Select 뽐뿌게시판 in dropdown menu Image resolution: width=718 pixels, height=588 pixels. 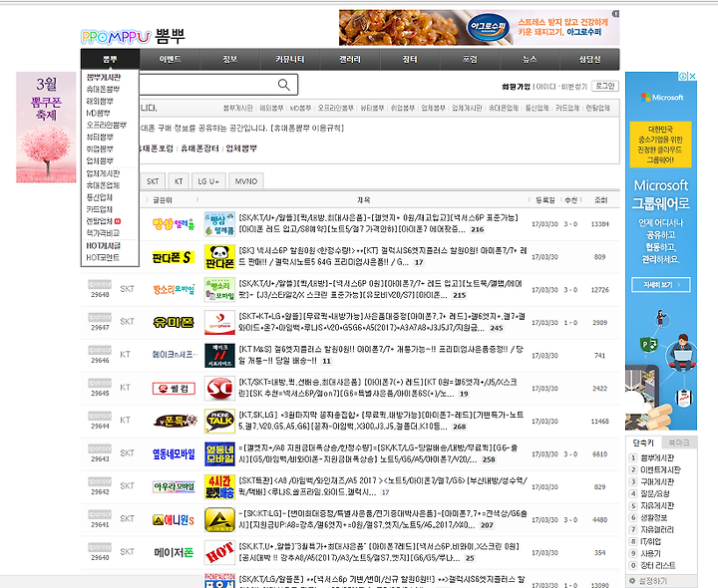coord(104,77)
